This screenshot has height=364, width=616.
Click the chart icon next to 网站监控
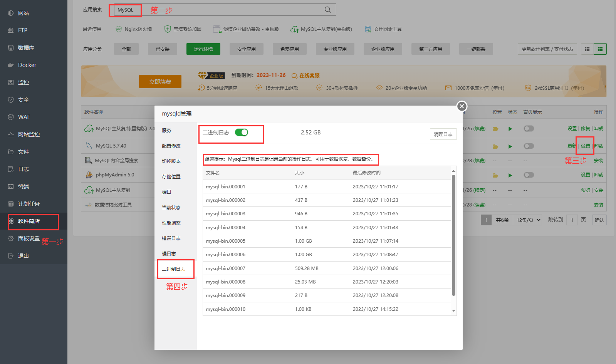pos(11,134)
